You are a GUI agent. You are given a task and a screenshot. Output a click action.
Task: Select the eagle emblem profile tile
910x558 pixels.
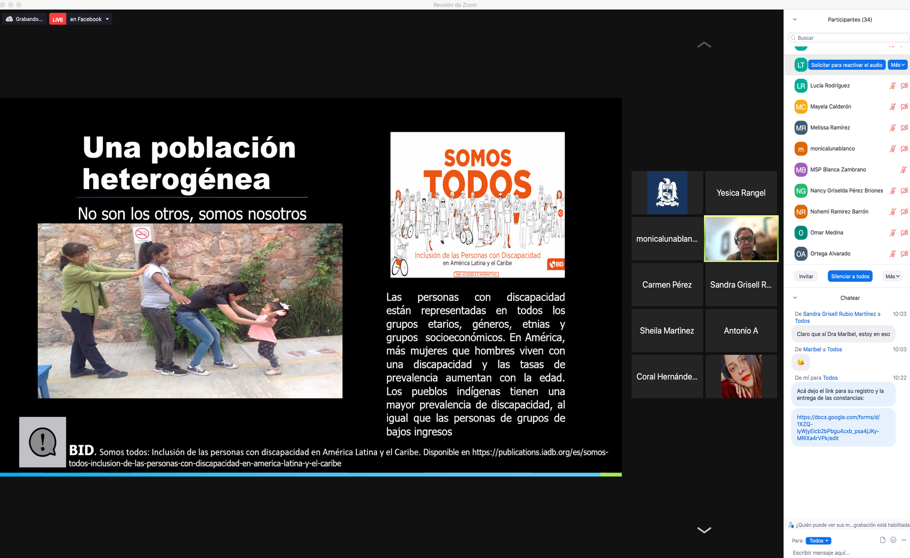coord(667,193)
